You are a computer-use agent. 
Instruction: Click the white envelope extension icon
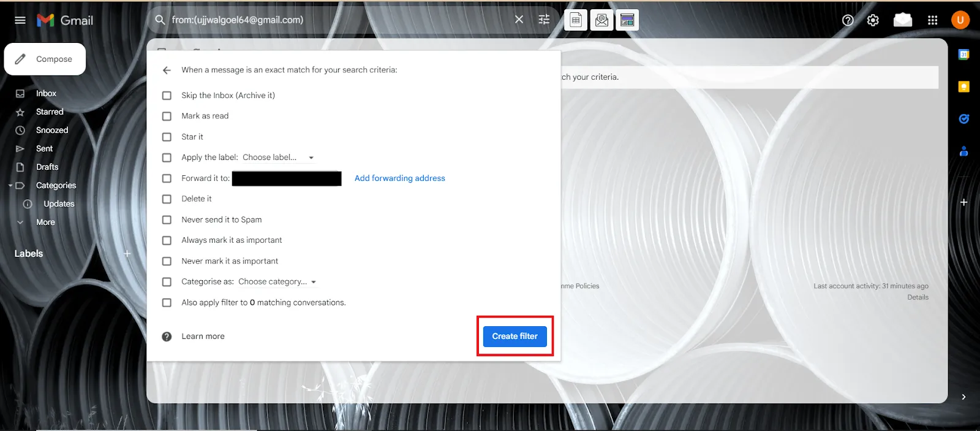[903, 20]
